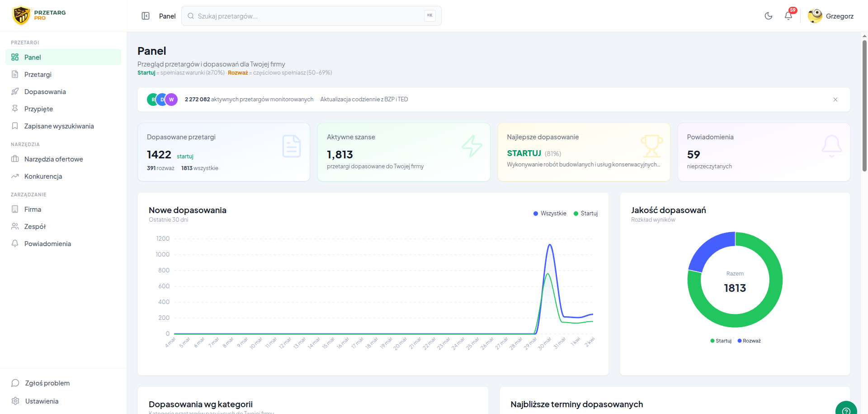Click the Konkurencja trend icon
This screenshot has width=868, height=414.
(x=15, y=176)
